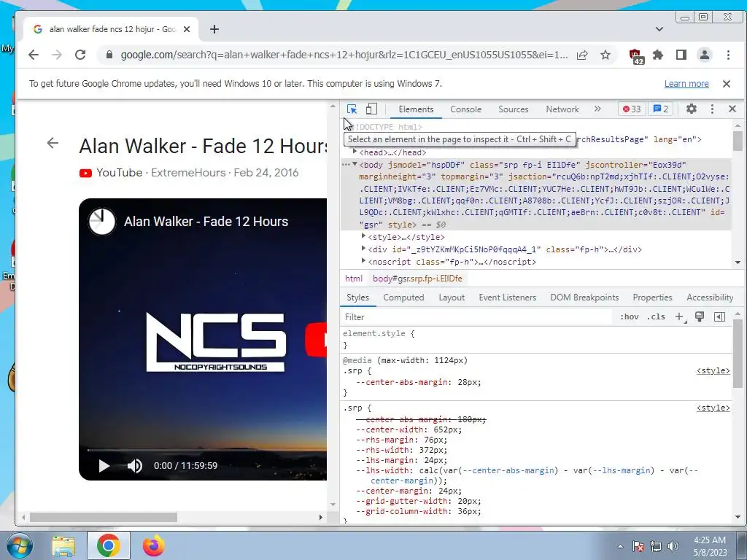
Task: Switch to the Console tab
Action: pyautogui.click(x=466, y=109)
